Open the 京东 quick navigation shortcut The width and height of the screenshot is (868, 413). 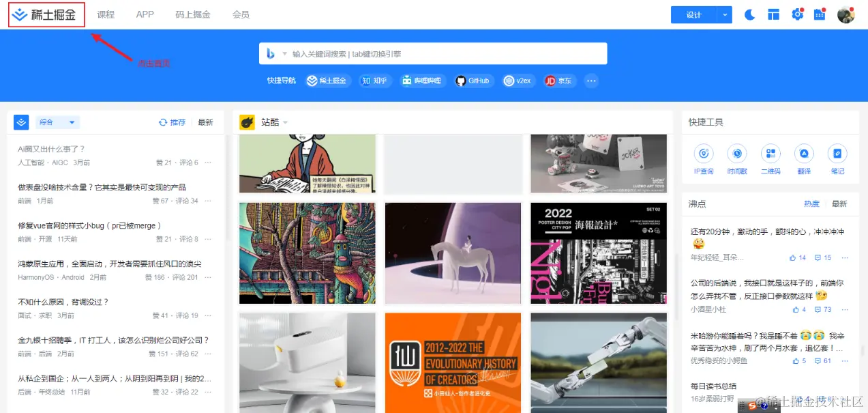[559, 81]
